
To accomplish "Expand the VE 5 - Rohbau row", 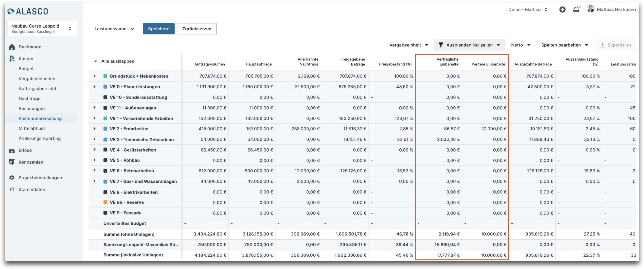I will [94, 160].
